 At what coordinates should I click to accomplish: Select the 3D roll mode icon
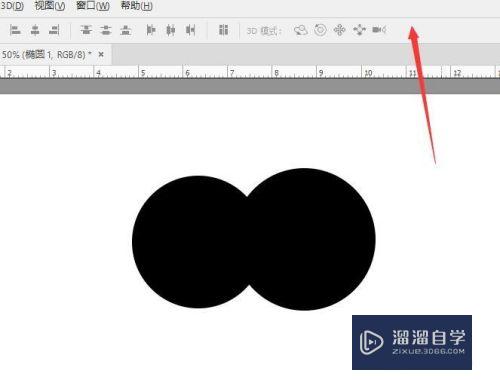(x=320, y=30)
